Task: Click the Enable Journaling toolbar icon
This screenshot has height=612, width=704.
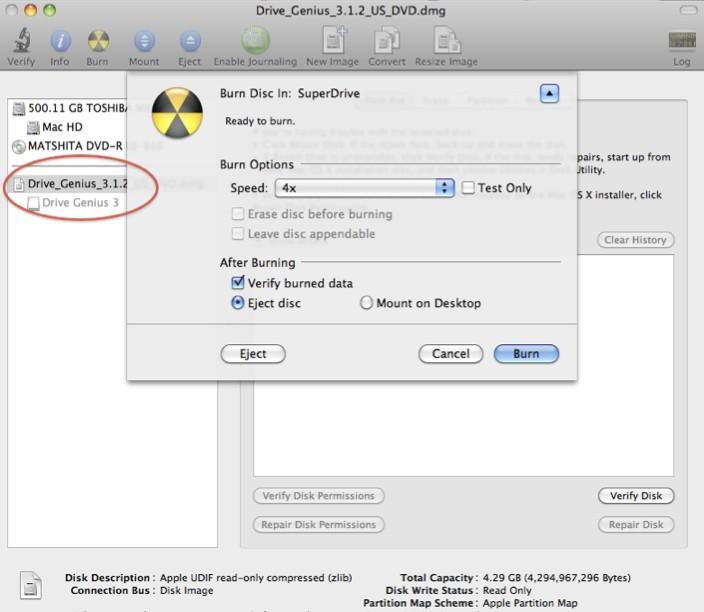Action: [255, 40]
